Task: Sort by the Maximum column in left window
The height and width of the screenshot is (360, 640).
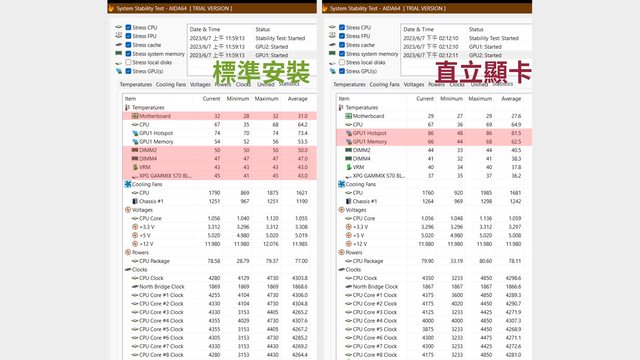Action: [x=266, y=99]
